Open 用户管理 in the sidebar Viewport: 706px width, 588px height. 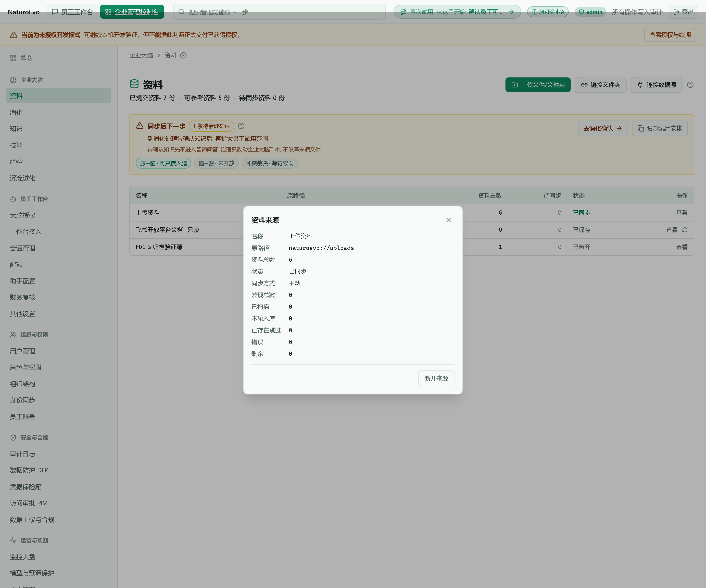[59, 351]
